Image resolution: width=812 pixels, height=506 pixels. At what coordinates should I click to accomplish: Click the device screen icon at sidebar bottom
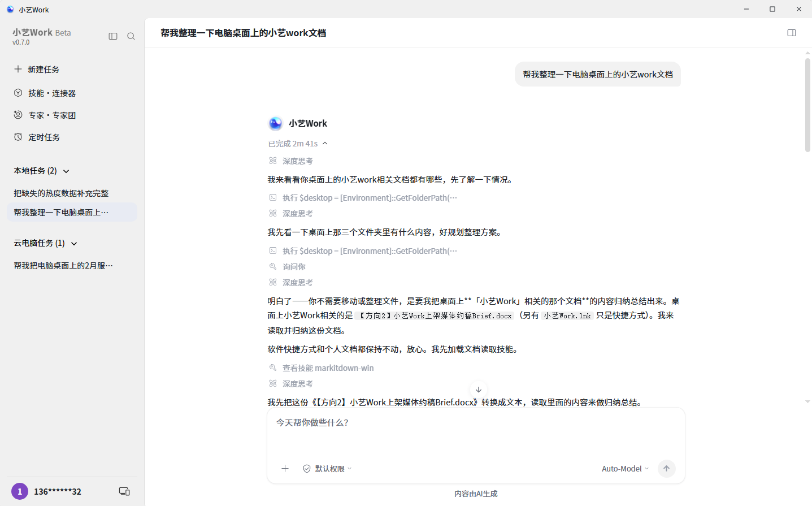coord(124,491)
